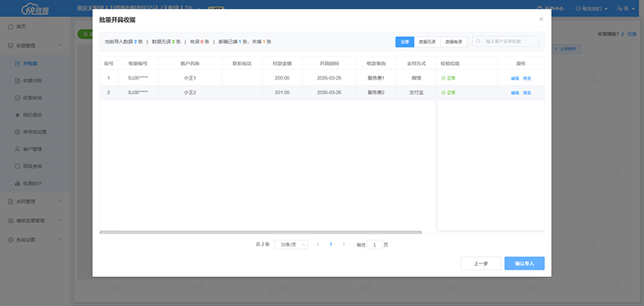Click the 我的签标 star icon
644x306 pixels.
pos(17,115)
